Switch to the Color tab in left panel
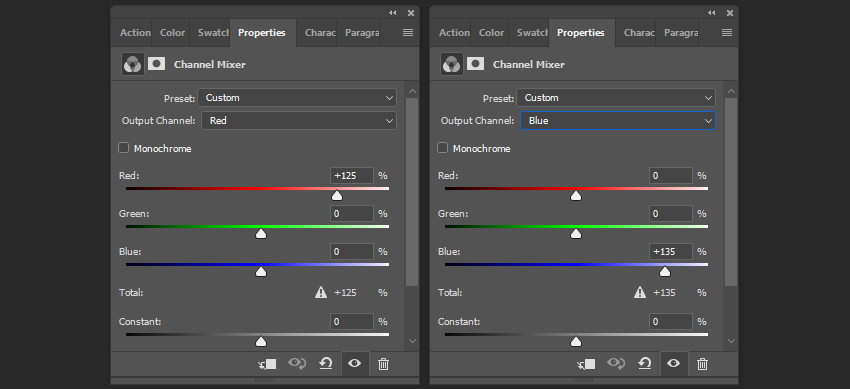850x389 pixels. click(172, 33)
